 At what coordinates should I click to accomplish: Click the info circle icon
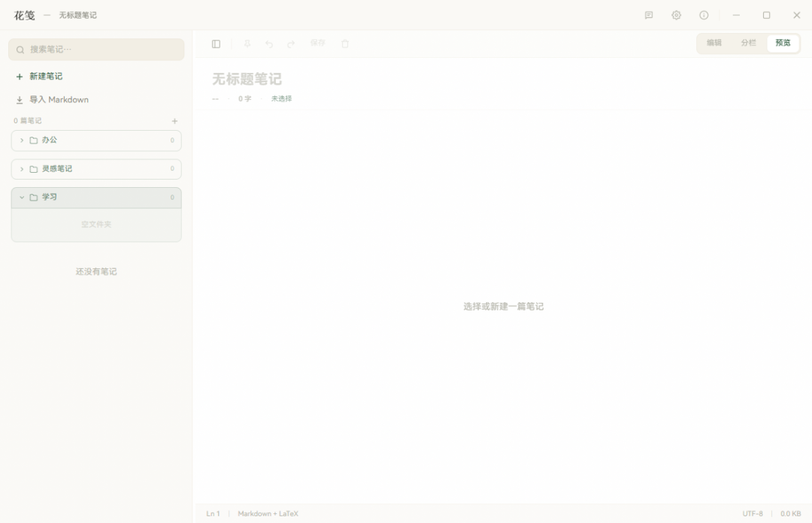(704, 15)
